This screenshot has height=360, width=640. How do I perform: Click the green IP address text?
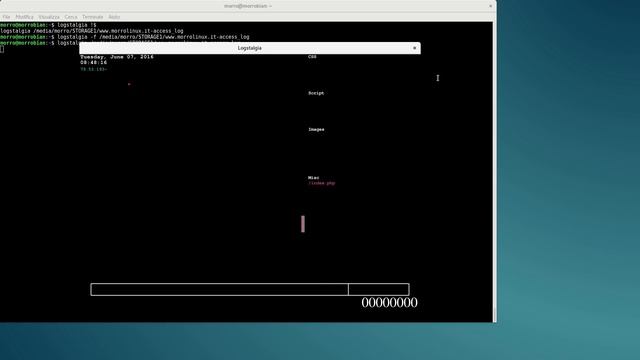pyautogui.click(x=93, y=69)
